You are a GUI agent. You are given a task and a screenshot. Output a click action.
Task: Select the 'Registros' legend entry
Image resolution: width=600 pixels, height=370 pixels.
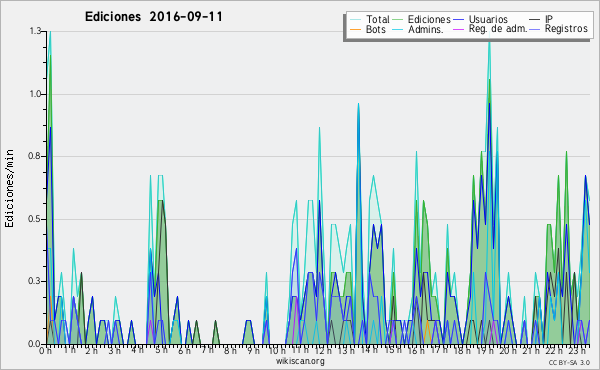point(566,29)
